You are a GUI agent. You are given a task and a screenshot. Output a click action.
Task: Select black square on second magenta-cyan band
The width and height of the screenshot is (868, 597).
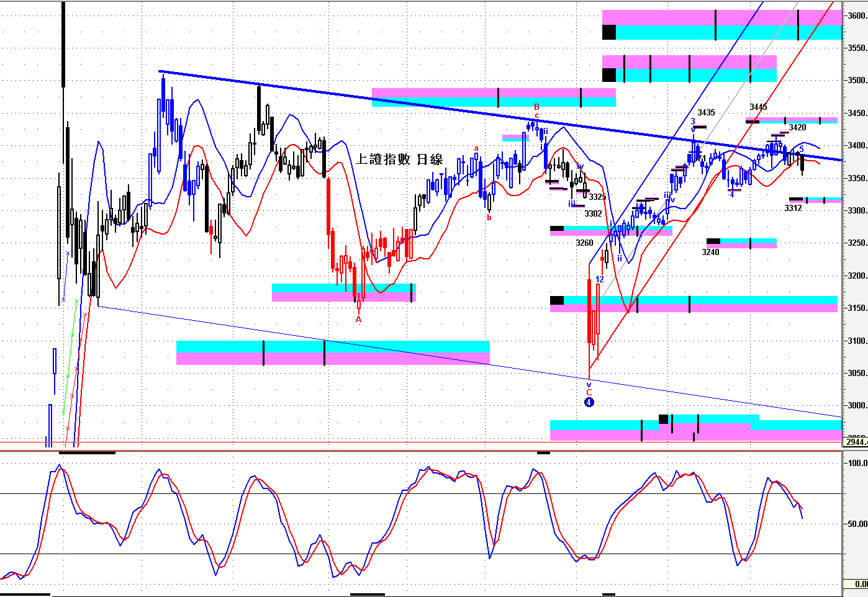click(608, 75)
